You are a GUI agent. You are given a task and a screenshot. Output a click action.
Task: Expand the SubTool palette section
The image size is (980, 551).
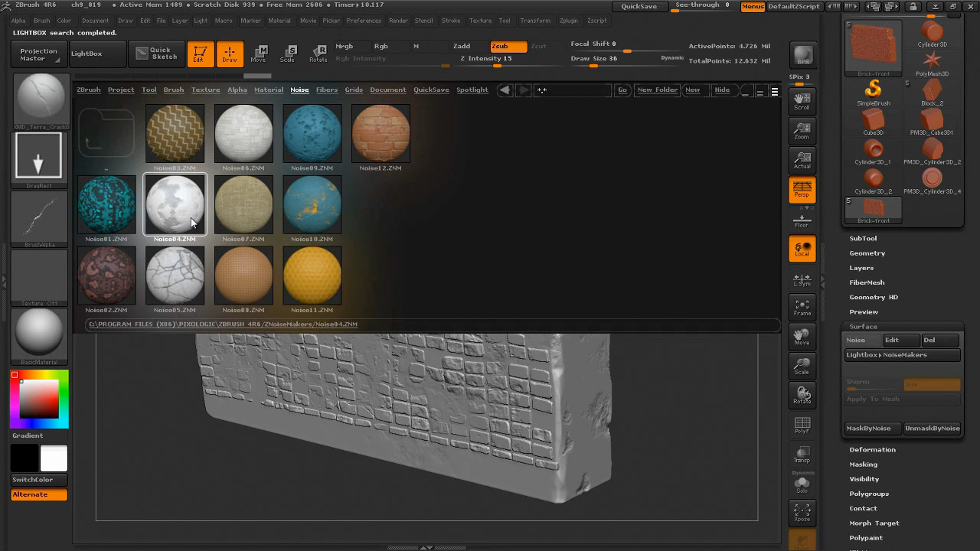pyautogui.click(x=863, y=238)
